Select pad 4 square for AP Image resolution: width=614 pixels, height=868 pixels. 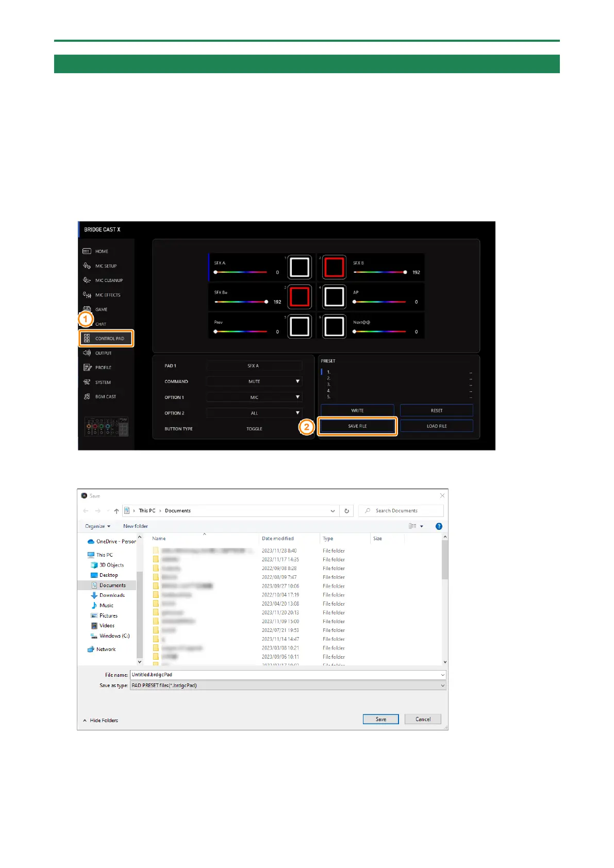coord(334,297)
